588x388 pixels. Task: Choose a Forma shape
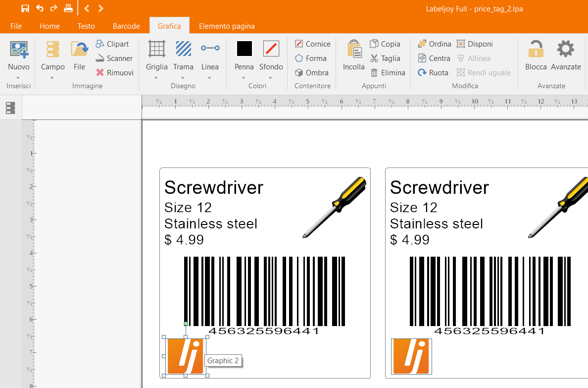coord(310,58)
